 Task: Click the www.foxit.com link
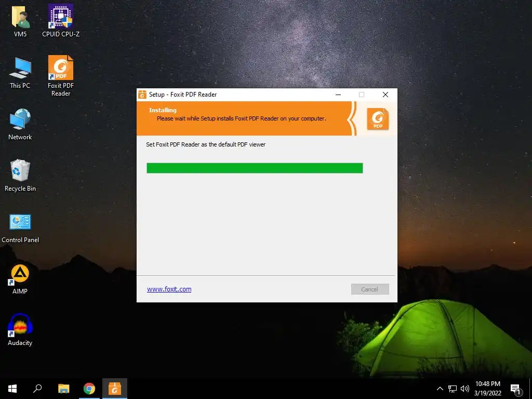[x=169, y=289]
